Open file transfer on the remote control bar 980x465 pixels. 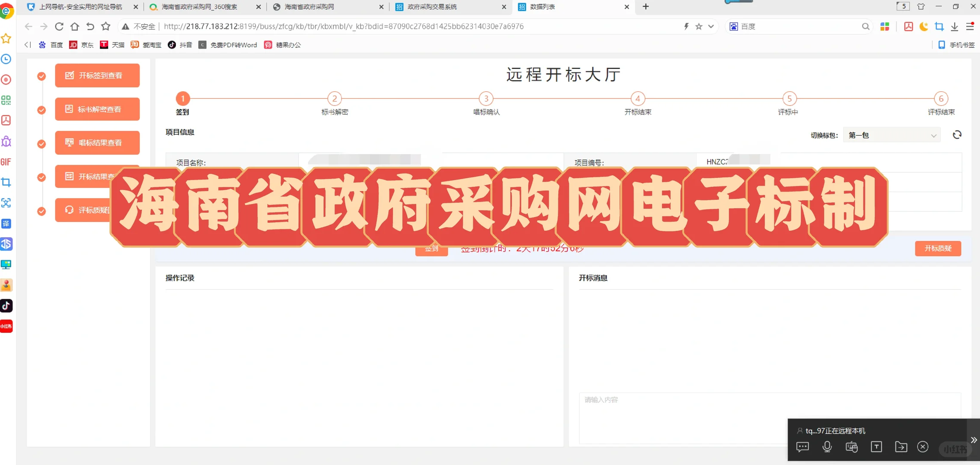(902, 447)
